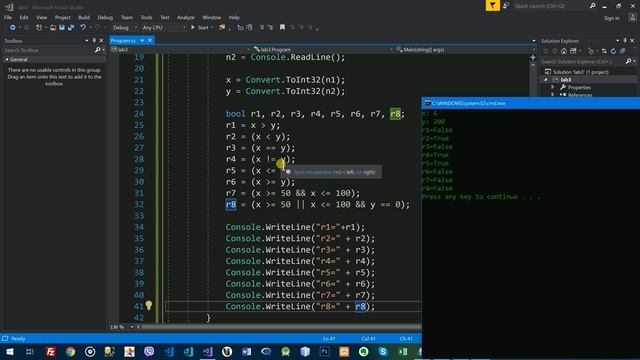Toggle auto-hide pin on Toolbox panel

tap(94, 40)
